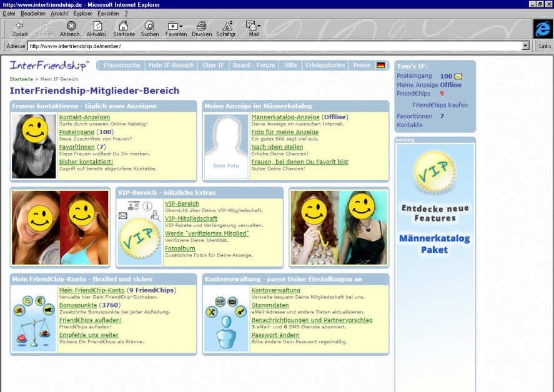Open Posteingang in Tom's IF sidebar
The image size is (554, 392).
[x=414, y=76]
